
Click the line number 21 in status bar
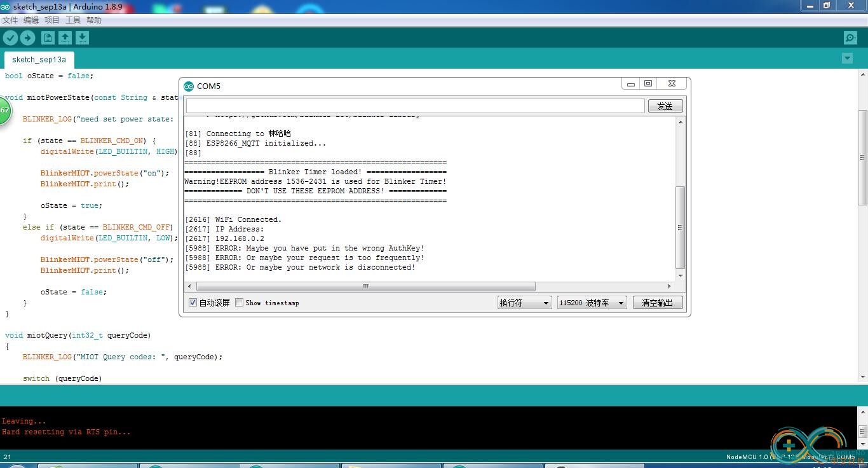point(7,457)
